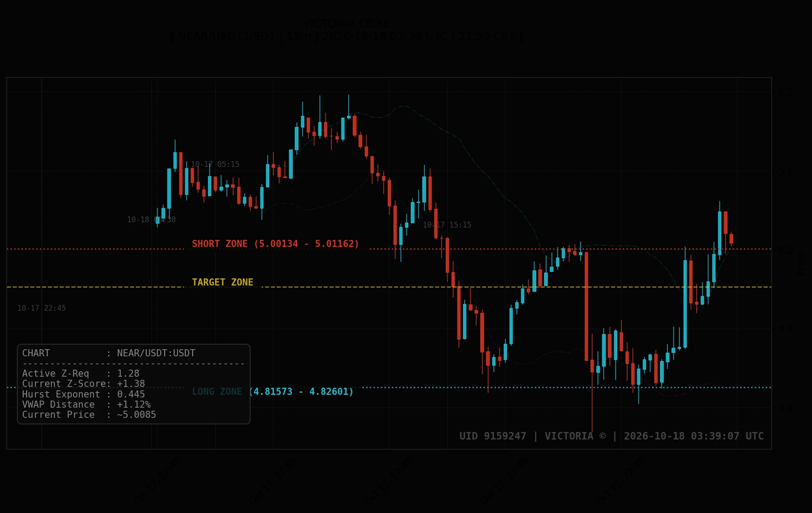812x513 pixels.
Task: Select the Active Z-Req value 1.28
Action: click(x=128, y=374)
